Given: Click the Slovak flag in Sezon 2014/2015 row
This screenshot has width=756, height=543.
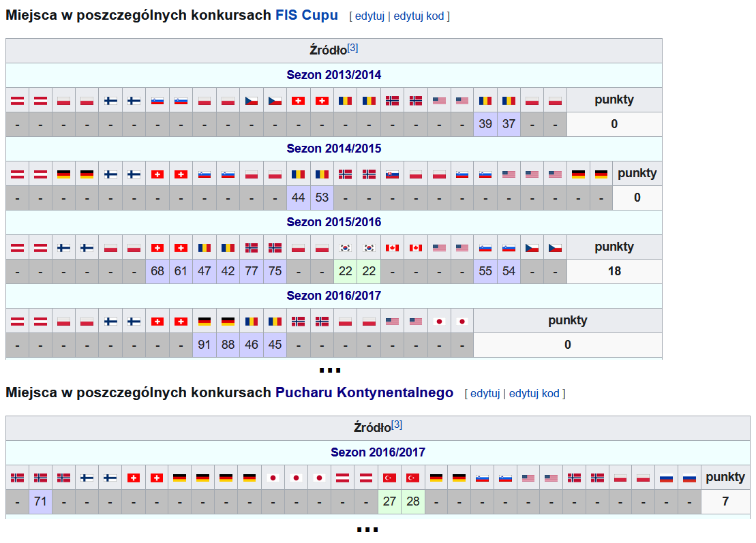Looking at the screenshot, I should pos(392,174).
